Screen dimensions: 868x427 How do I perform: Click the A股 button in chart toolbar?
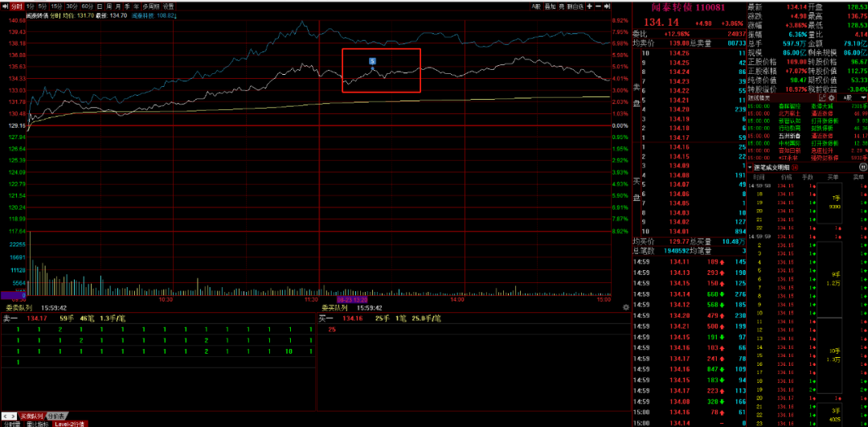[x=536, y=6]
